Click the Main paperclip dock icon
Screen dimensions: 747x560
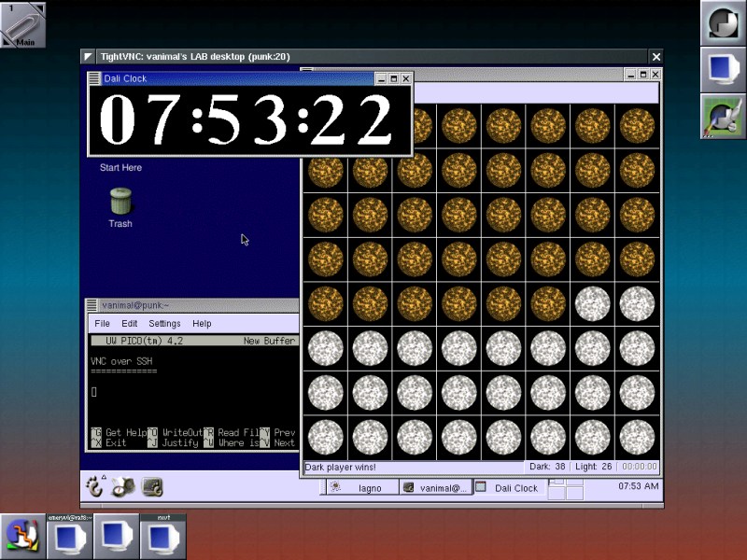click(x=22, y=23)
